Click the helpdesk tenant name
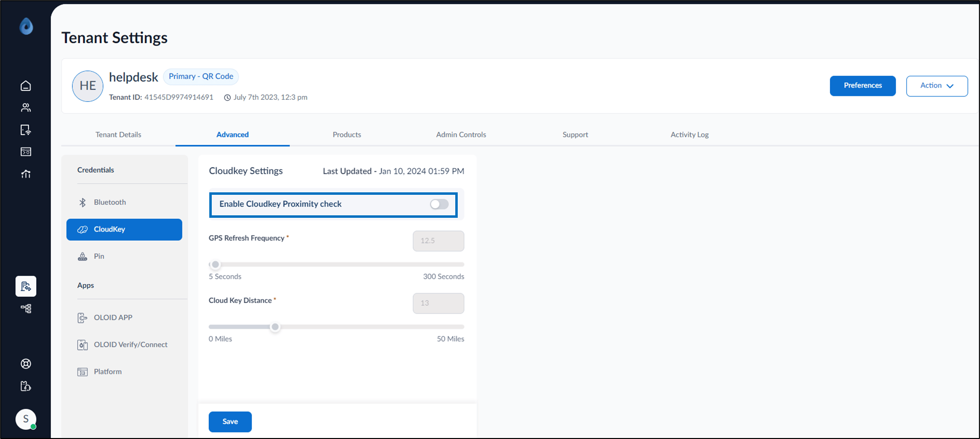This screenshot has height=439, width=980. tap(134, 77)
